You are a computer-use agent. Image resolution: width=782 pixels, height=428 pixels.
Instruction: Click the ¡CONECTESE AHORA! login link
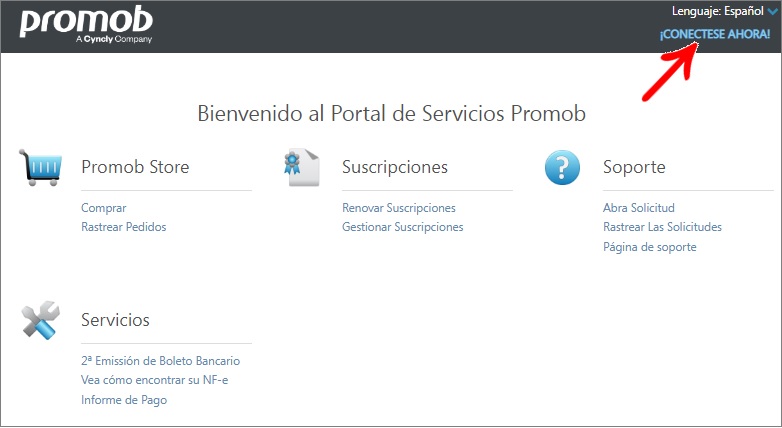point(715,34)
